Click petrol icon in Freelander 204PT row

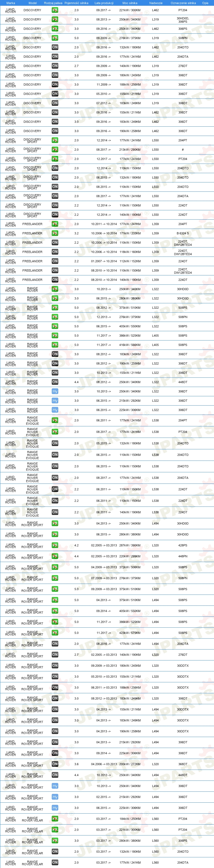pos(55,224)
